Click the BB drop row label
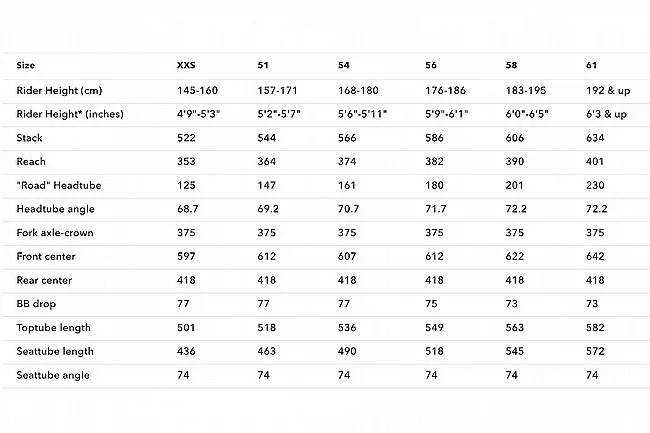Screen dimensions: 650x433 (x=37, y=304)
